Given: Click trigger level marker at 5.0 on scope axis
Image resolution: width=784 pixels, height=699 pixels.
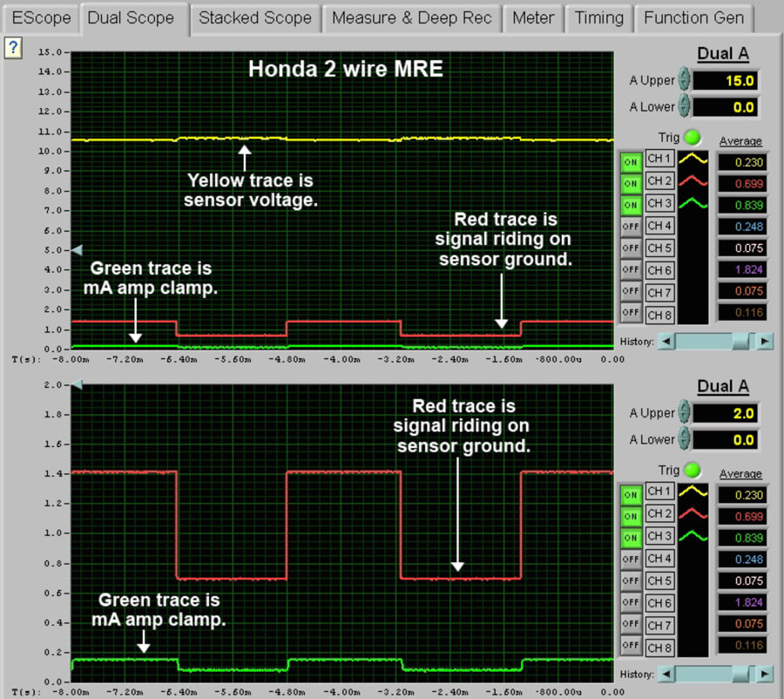Looking at the screenshot, I should click(77, 249).
